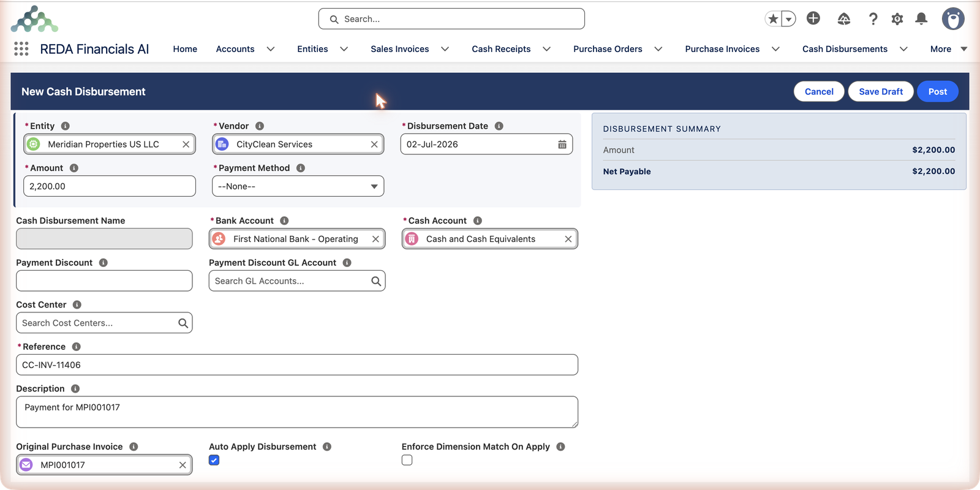This screenshot has height=490, width=980.
Task: Click the Post button
Action: coord(937,91)
